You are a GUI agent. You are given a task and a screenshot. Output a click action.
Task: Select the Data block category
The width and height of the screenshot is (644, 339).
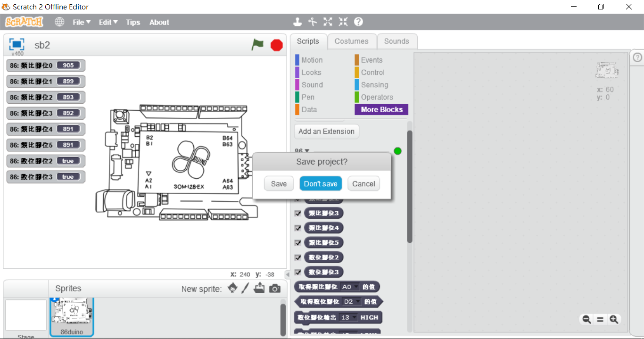point(309,109)
